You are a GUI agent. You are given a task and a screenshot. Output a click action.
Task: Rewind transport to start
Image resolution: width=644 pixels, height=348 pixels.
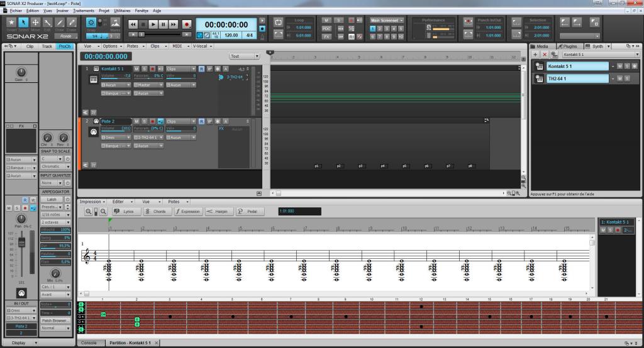(x=133, y=24)
